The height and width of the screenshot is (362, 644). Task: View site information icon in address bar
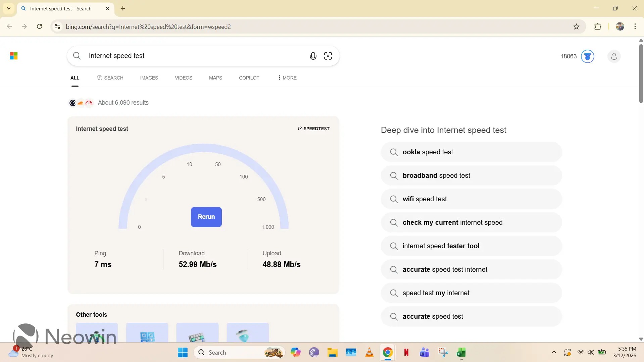point(57,27)
